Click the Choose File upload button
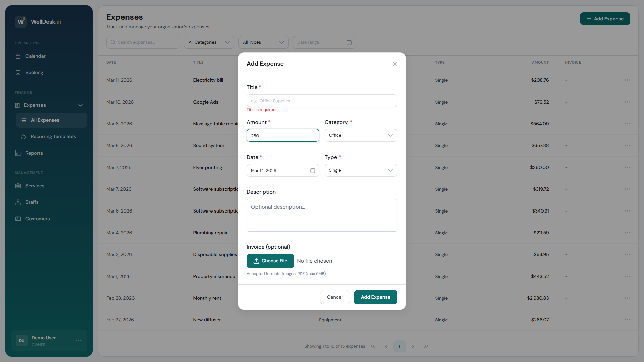This screenshot has width=644, height=362. tap(270, 261)
